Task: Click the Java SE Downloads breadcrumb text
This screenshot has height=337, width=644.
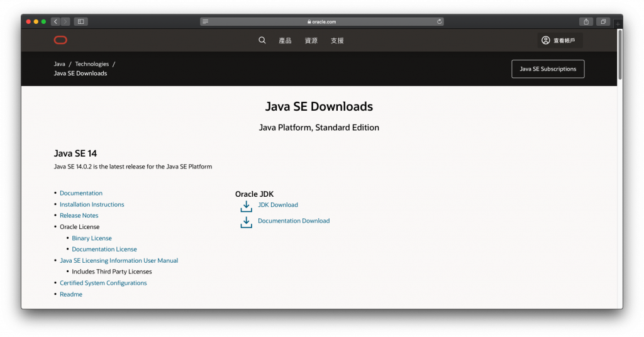Action: coord(80,74)
